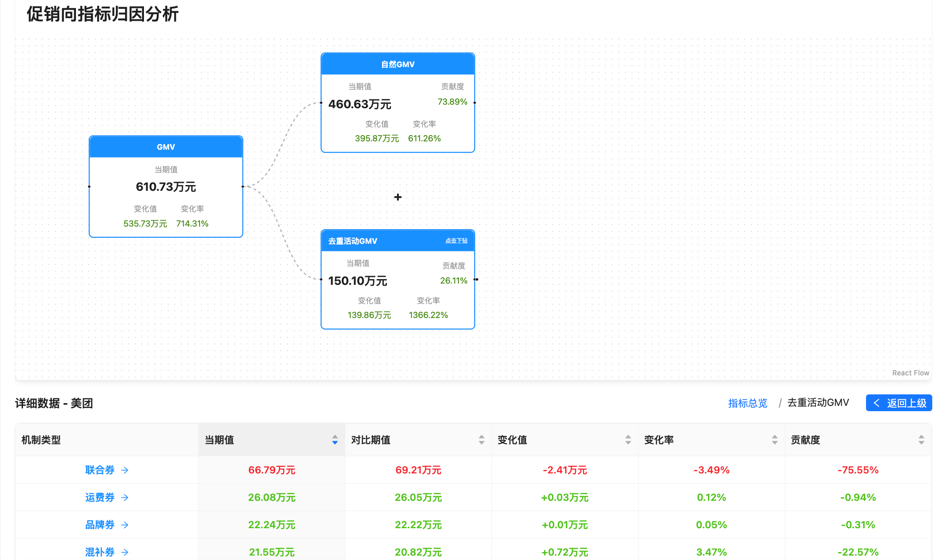
Task: Click the 0.05% cell
Action: click(x=711, y=525)
